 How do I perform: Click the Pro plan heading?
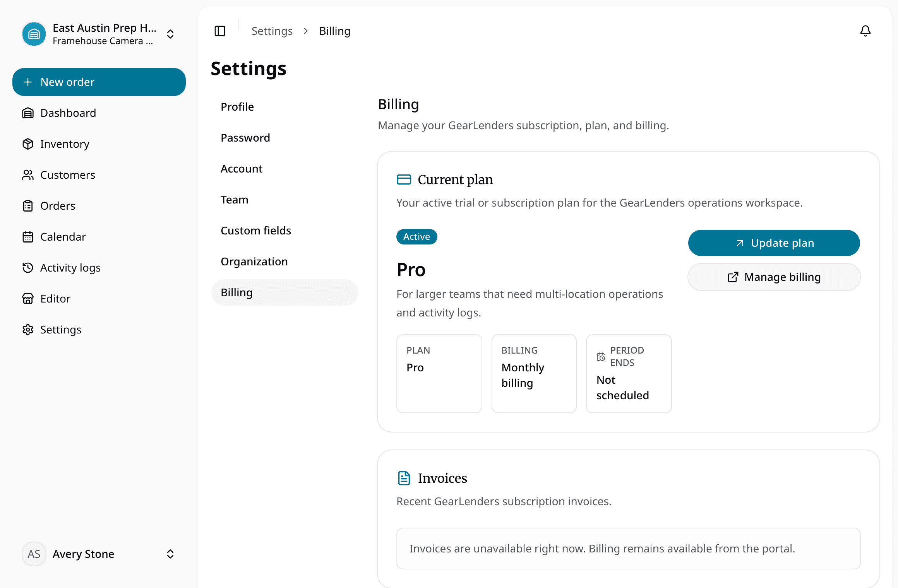pyautogui.click(x=411, y=270)
